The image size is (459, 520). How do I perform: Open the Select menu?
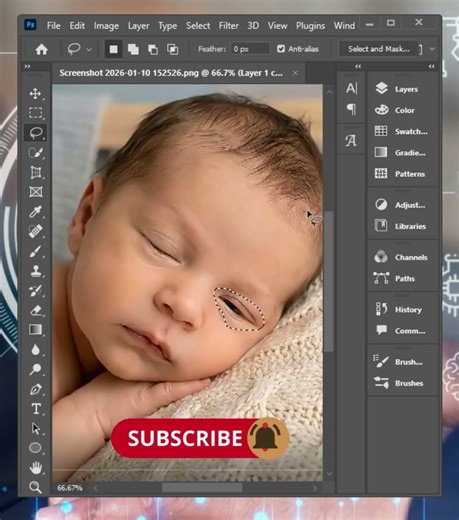(x=198, y=26)
